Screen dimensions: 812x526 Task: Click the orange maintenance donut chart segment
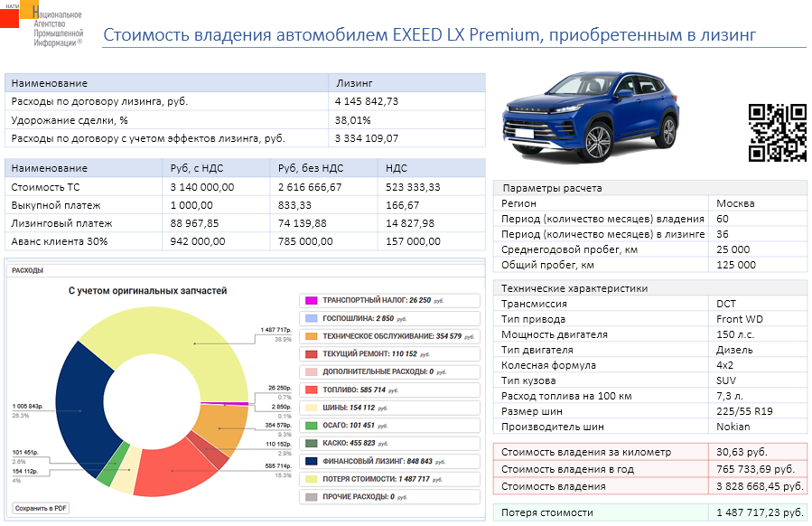(x=220, y=427)
